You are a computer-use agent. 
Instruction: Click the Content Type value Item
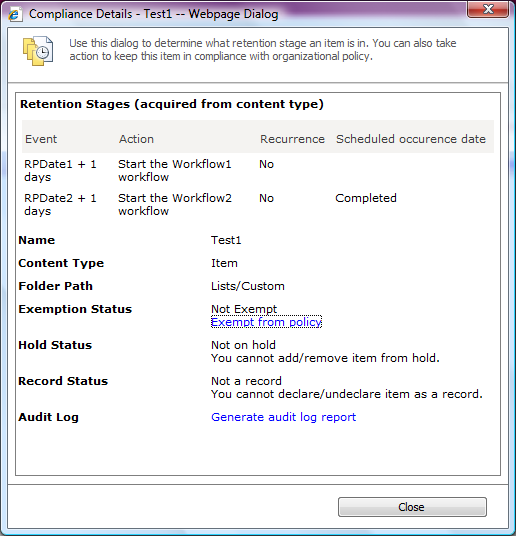point(224,263)
